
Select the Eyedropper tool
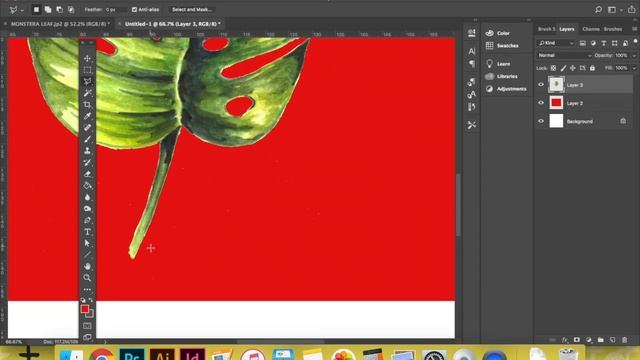click(87, 116)
